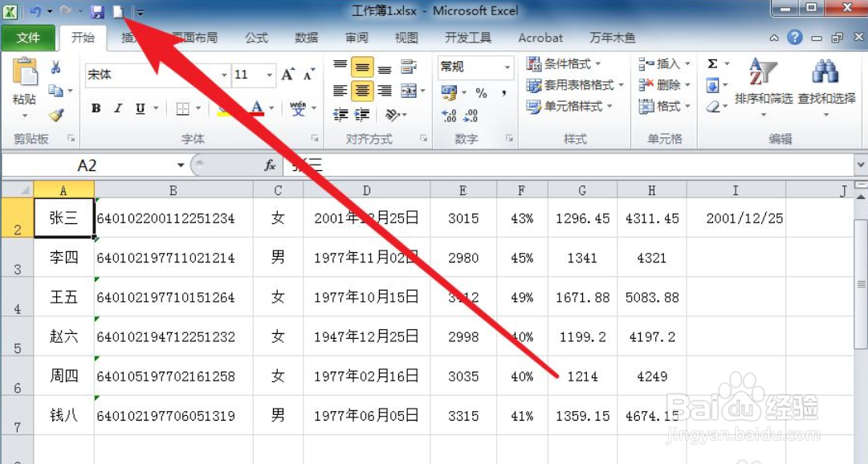The image size is (868, 464).
Task: Click the Percent style (%) icon
Action: (482, 93)
